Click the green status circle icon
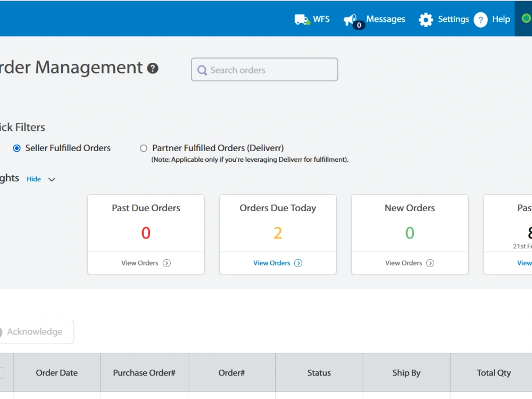532x399 pixels. pyautogui.click(x=526, y=18)
